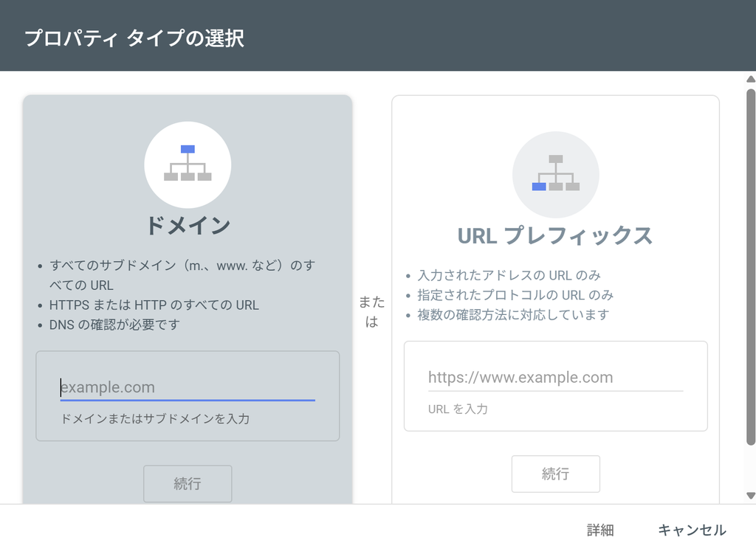Click 続行 button under the URL prefix field

(x=555, y=474)
